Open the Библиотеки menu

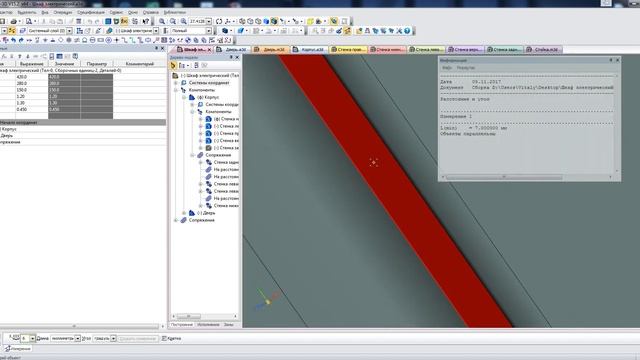tap(175, 12)
